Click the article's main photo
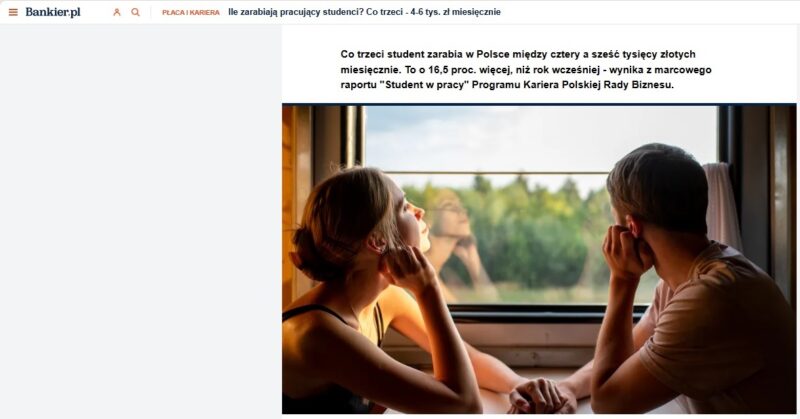 (539, 259)
